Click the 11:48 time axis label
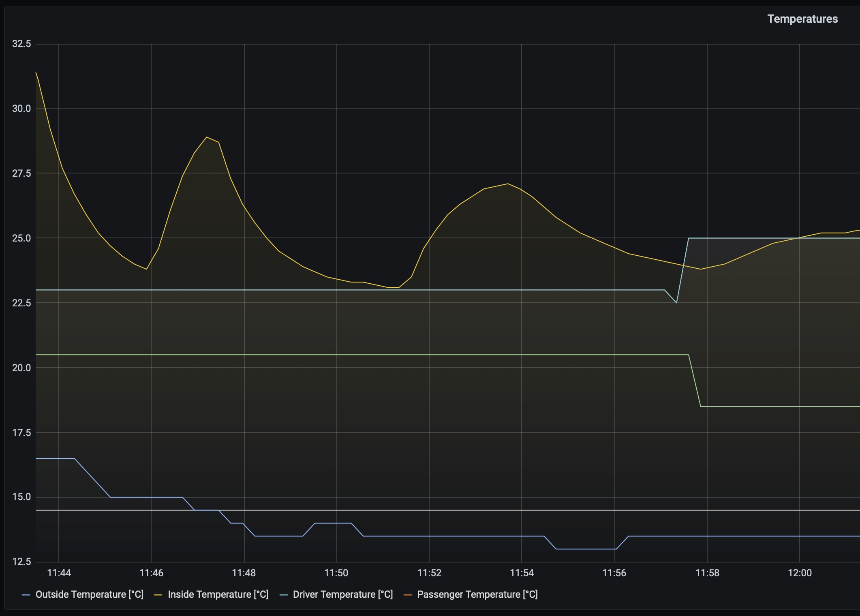Screen dimensions: 860x616 pos(244,573)
